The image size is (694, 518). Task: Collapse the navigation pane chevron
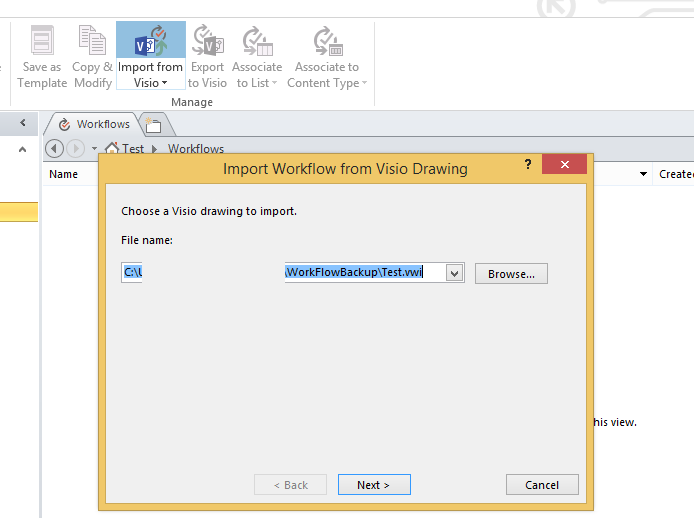click(x=23, y=123)
